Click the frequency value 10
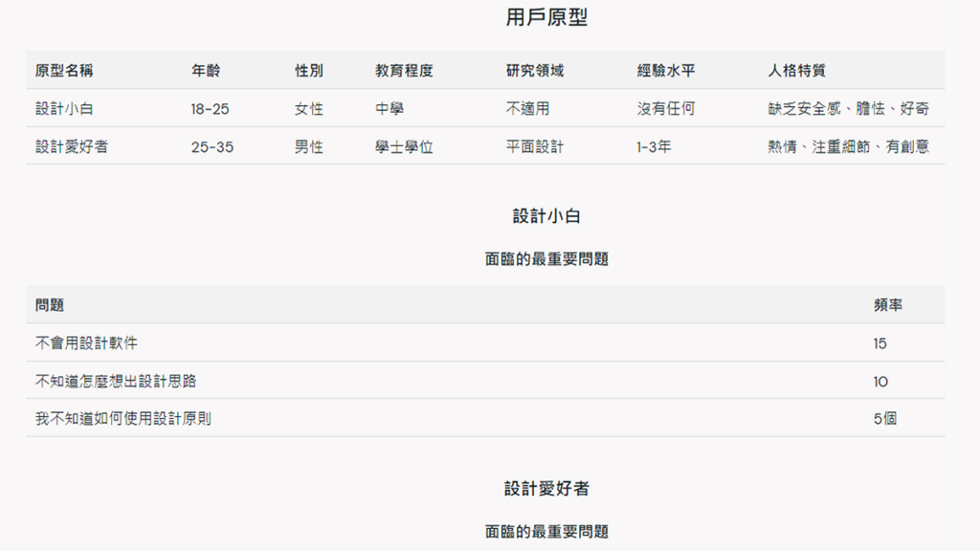Viewport: 980px width, 551px height. point(880,382)
